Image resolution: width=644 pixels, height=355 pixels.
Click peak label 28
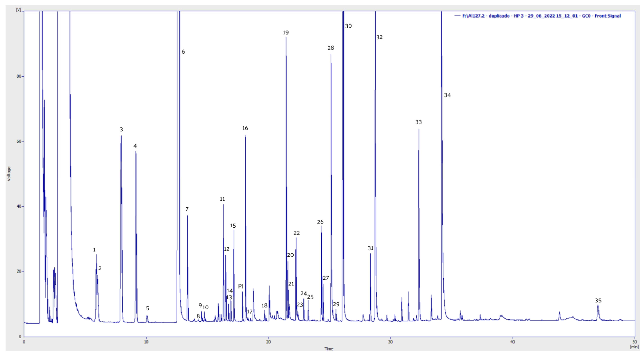tap(331, 48)
